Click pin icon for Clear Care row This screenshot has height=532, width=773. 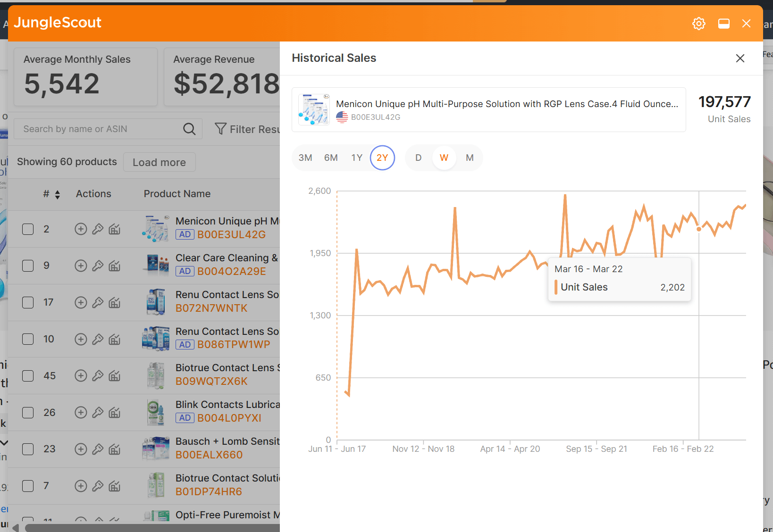coord(98,266)
